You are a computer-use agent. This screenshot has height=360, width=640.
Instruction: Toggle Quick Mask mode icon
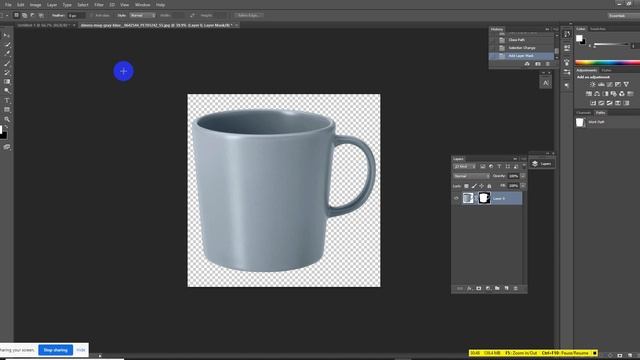pos(7,147)
